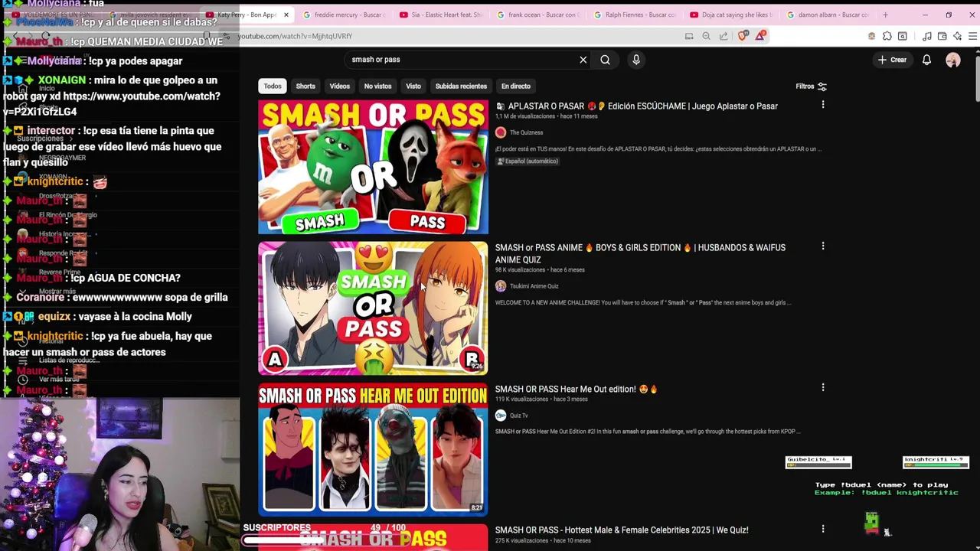
Task: Click the Crear button
Action: coord(893,60)
